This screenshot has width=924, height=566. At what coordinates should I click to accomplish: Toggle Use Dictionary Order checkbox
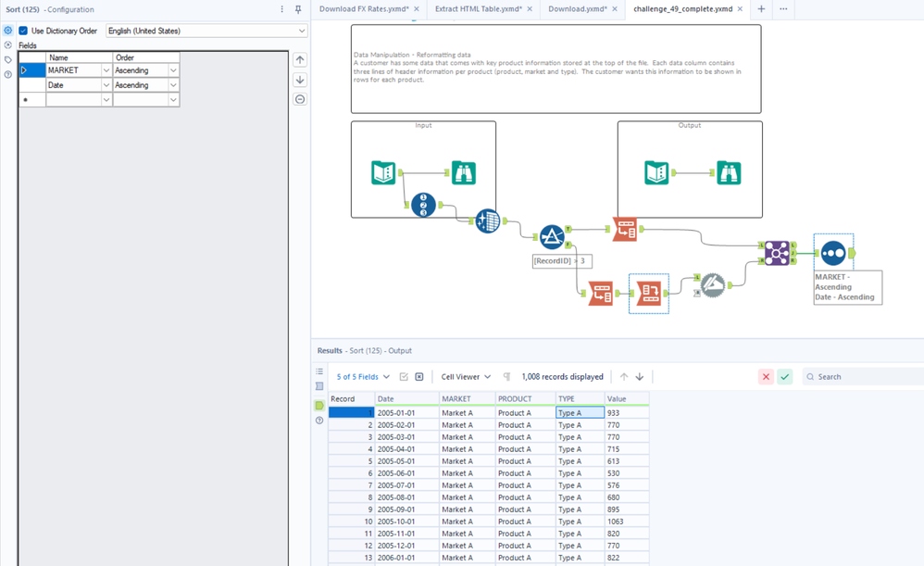24,31
